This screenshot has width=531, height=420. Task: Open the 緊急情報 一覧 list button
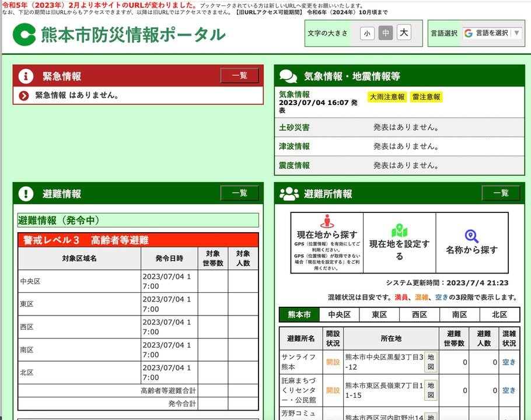pos(239,76)
